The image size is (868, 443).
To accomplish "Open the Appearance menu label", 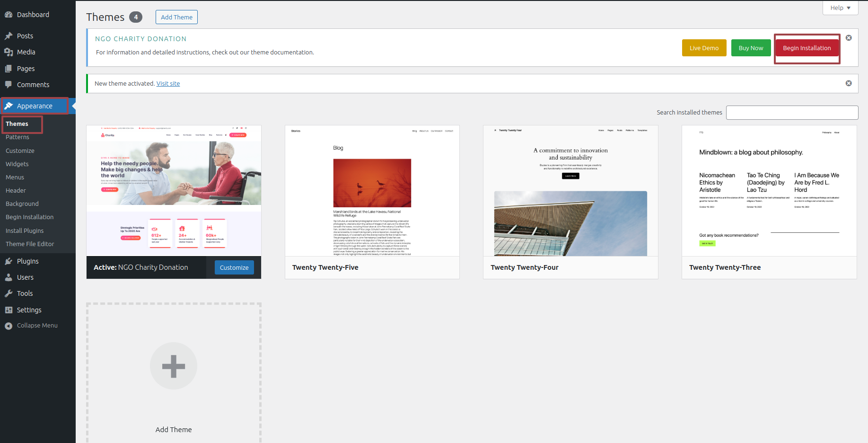I will (35, 106).
